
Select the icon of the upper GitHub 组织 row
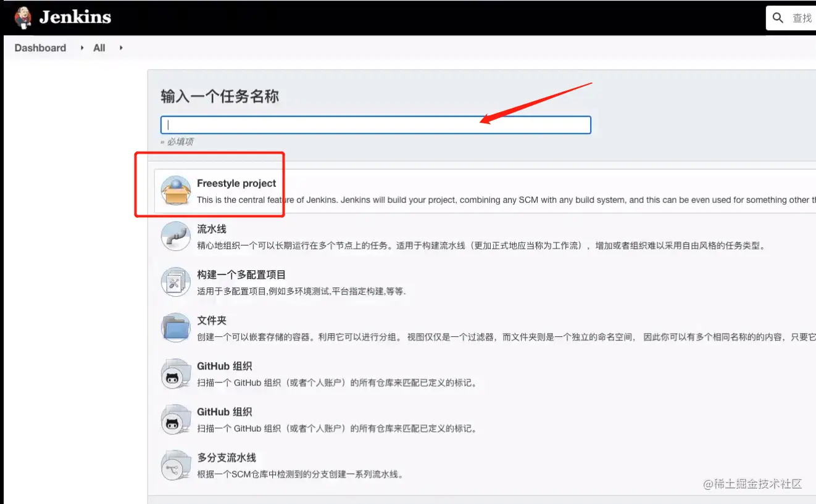point(175,373)
